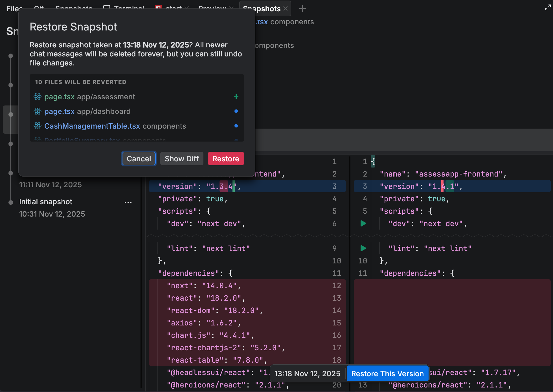Click the blue modified dot for app/dashboard page.tsx

click(236, 111)
